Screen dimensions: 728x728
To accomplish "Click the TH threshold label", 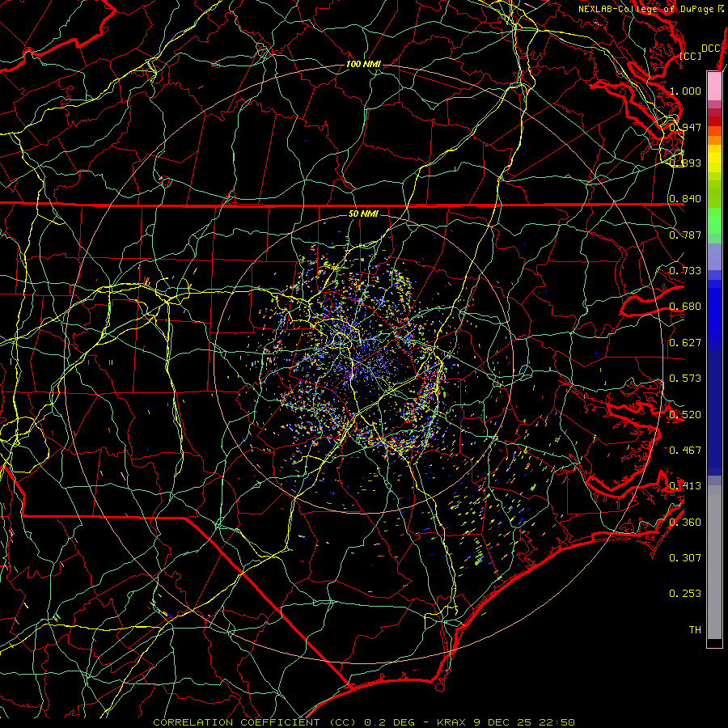I will pyautogui.click(x=695, y=630).
